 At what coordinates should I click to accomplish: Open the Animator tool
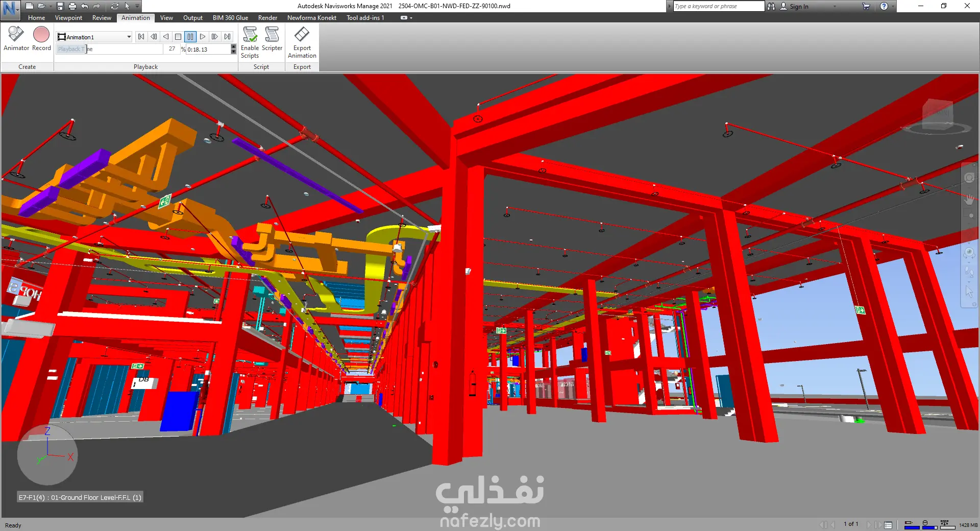coord(16,39)
